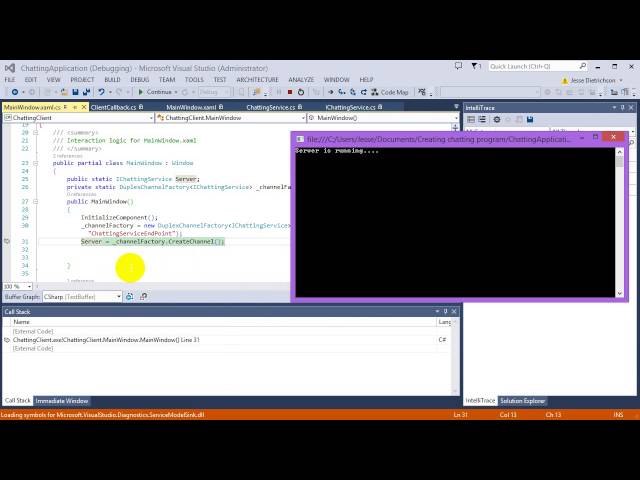The image size is (640, 480).
Task: Open the ARCHITECTURE menu
Action: tap(257, 80)
